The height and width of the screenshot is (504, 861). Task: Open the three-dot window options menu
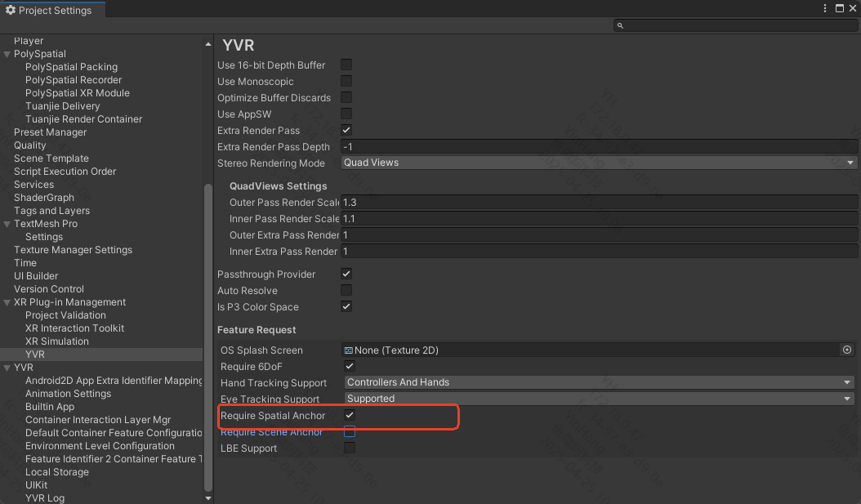(x=826, y=8)
